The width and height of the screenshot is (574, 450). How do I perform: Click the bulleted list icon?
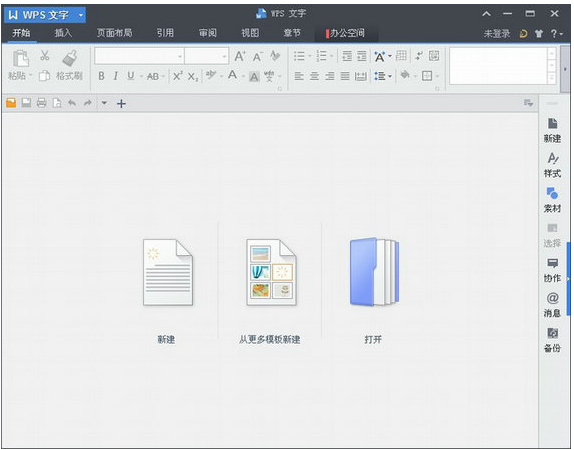(299, 56)
